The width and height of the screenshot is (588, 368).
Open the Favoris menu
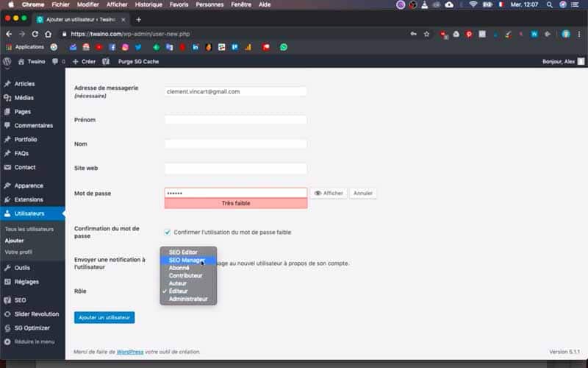coord(179,4)
